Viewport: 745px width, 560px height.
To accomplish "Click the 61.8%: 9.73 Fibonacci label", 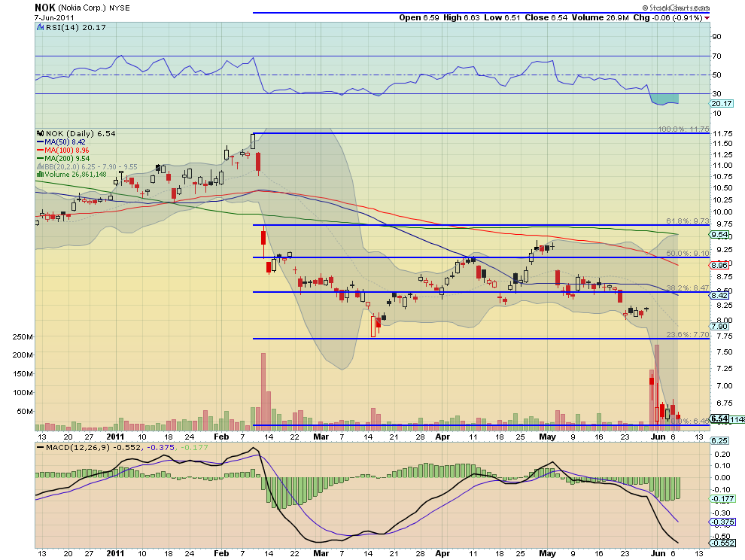I will pyautogui.click(x=687, y=221).
